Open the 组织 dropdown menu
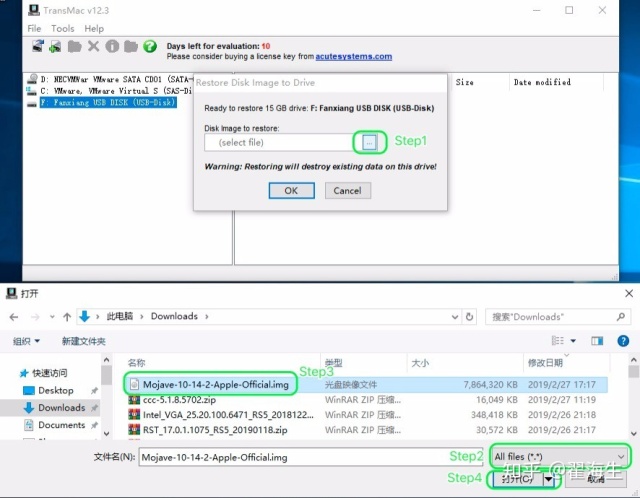Screen dimensions: 640x498 tap(26, 341)
